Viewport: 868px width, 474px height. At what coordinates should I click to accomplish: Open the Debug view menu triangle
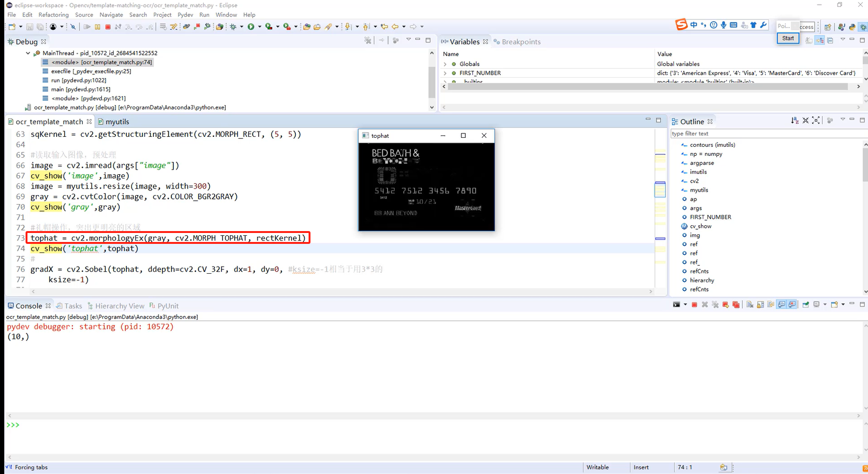pyautogui.click(x=408, y=40)
